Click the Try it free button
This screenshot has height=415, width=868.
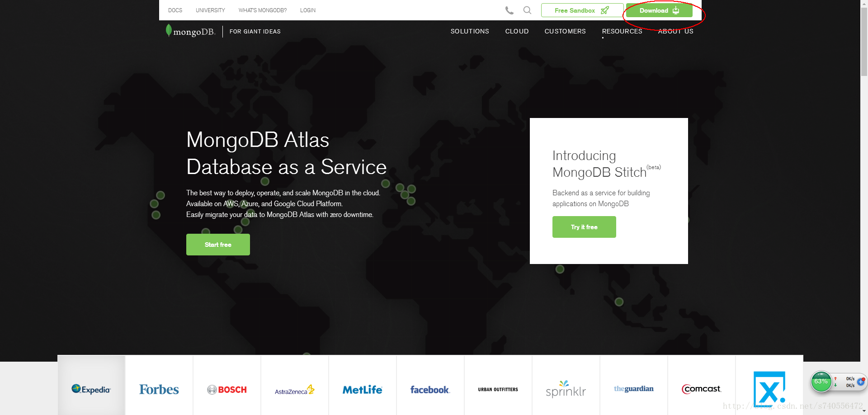584,227
